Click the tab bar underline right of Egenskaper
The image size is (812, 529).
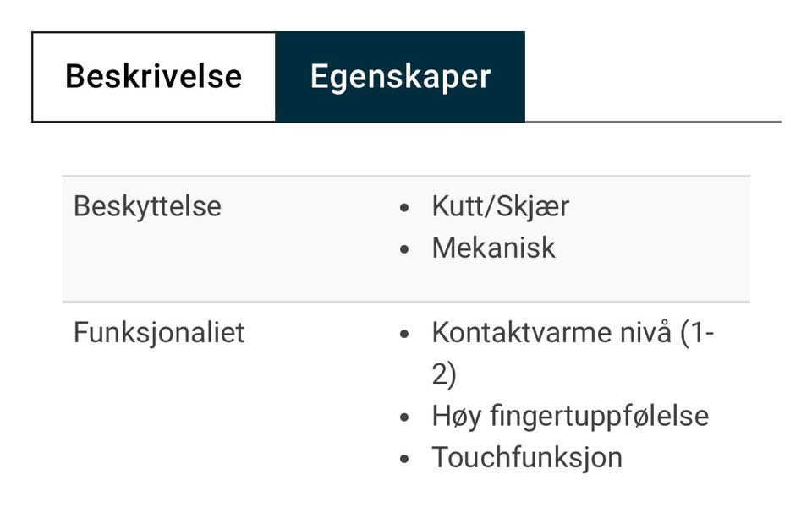tap(651, 122)
